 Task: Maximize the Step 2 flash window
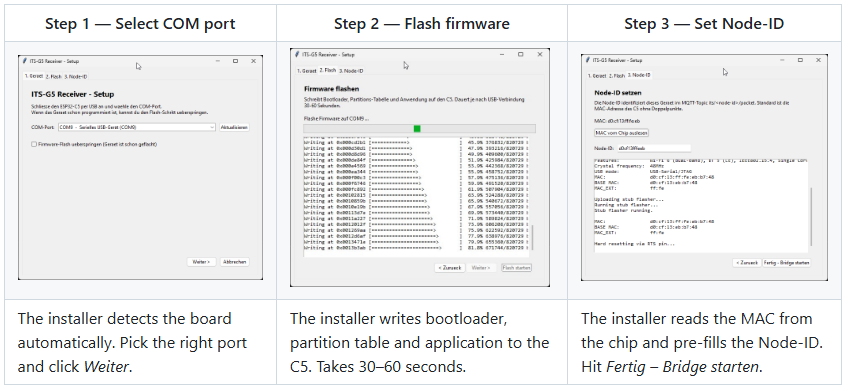(x=521, y=54)
